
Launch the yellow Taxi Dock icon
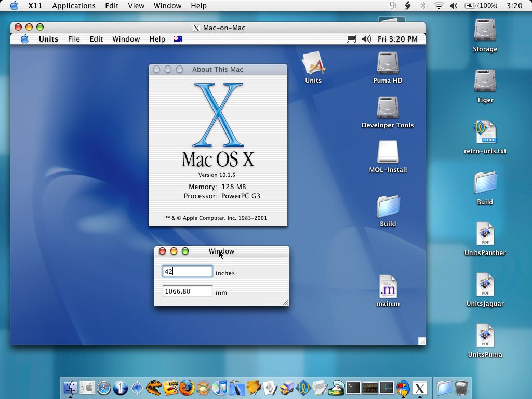coord(170,388)
